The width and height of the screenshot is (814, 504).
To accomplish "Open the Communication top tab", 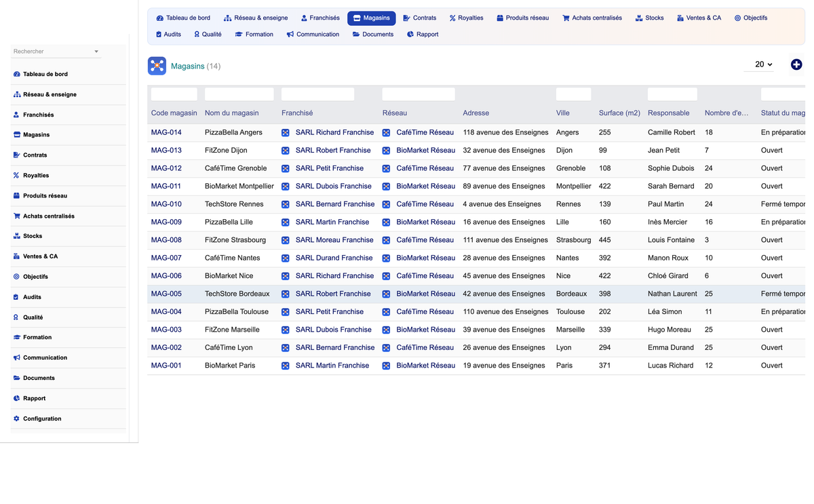I will coord(313,34).
